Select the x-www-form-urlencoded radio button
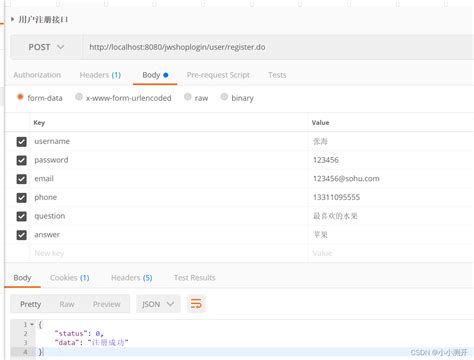 pos(79,97)
